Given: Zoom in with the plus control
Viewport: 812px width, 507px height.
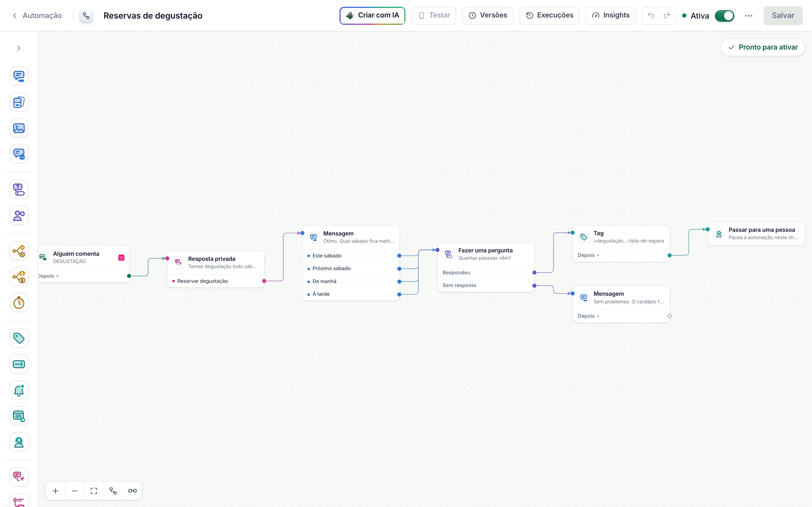Looking at the screenshot, I should pyautogui.click(x=56, y=491).
